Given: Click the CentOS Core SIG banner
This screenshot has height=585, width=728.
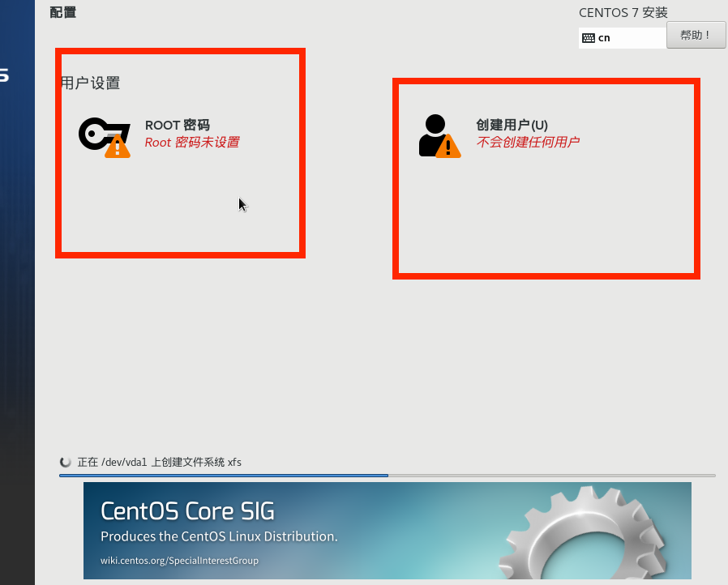Looking at the screenshot, I should pos(388,531).
